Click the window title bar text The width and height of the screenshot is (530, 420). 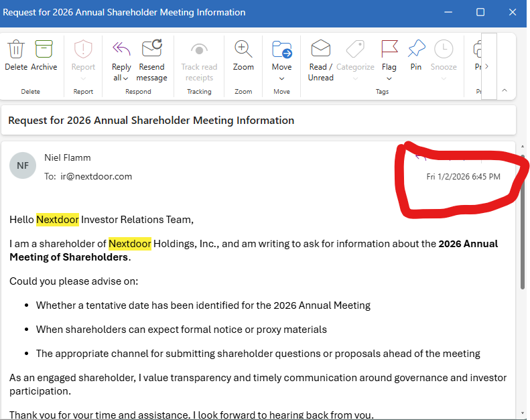pos(124,12)
